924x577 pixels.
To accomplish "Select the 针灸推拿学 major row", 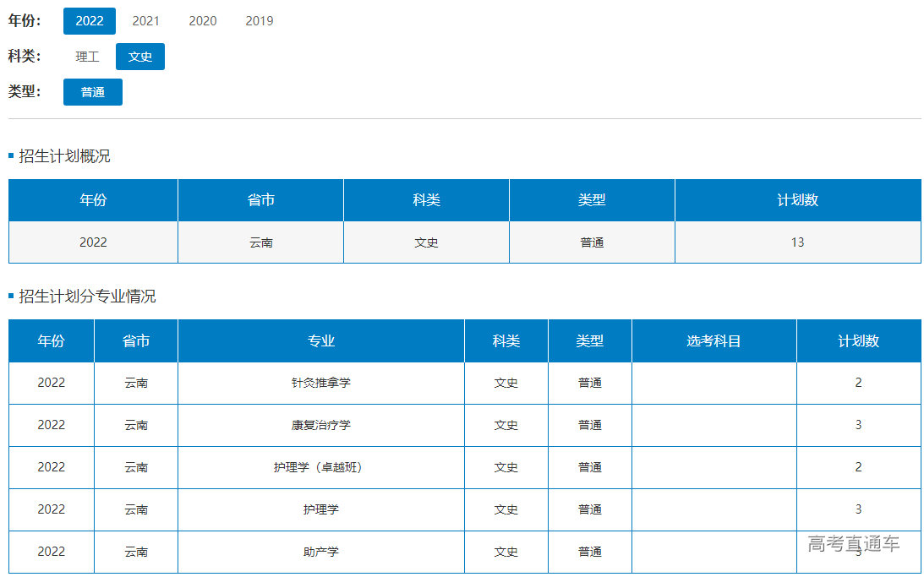I will point(321,383).
